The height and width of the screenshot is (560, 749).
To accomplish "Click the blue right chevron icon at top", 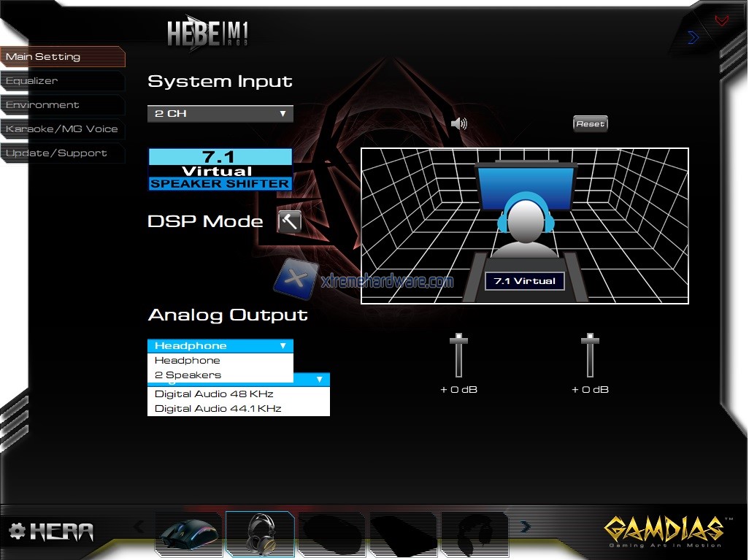I will point(693,37).
